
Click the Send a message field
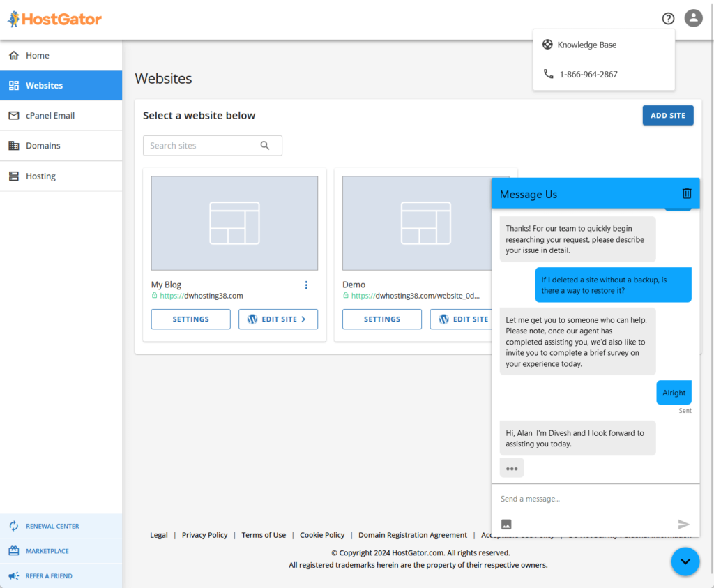point(595,499)
